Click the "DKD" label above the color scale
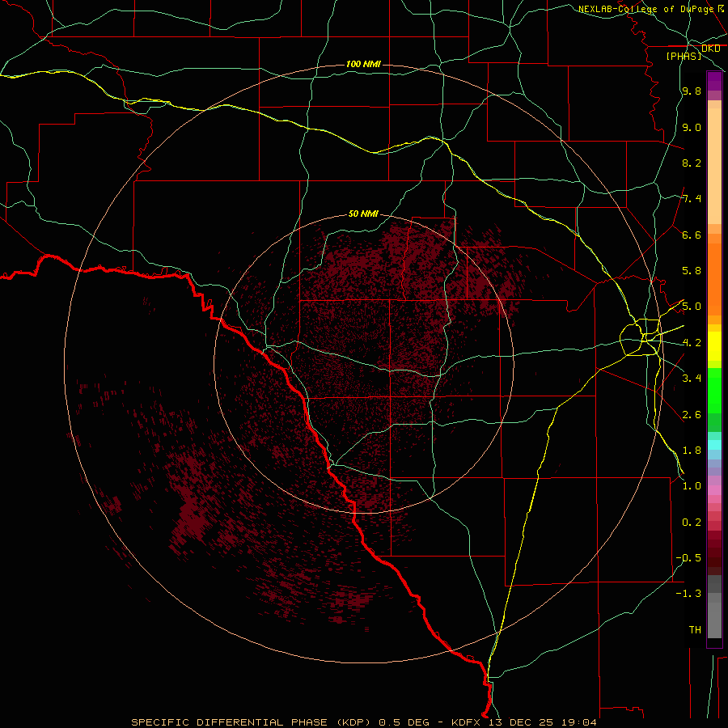The image size is (728, 728). (710, 49)
